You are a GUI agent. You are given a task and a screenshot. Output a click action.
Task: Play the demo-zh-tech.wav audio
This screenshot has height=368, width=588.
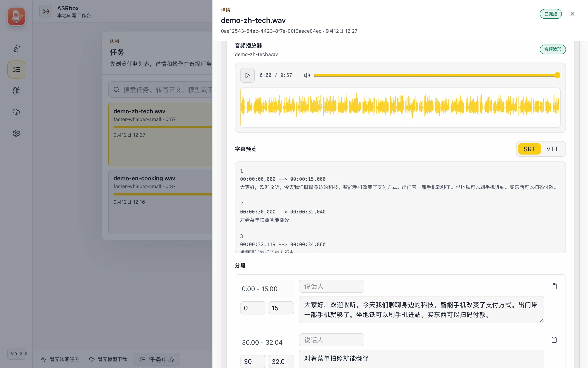point(247,75)
